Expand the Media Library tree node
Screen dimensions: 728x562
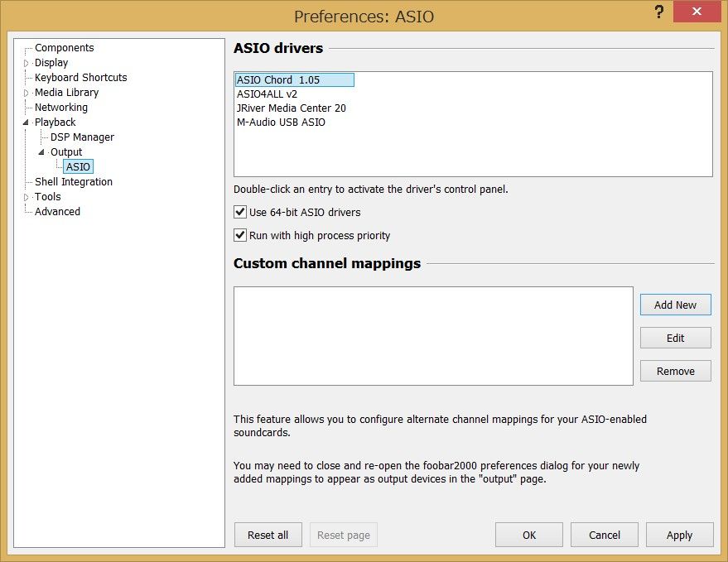pos(26,93)
